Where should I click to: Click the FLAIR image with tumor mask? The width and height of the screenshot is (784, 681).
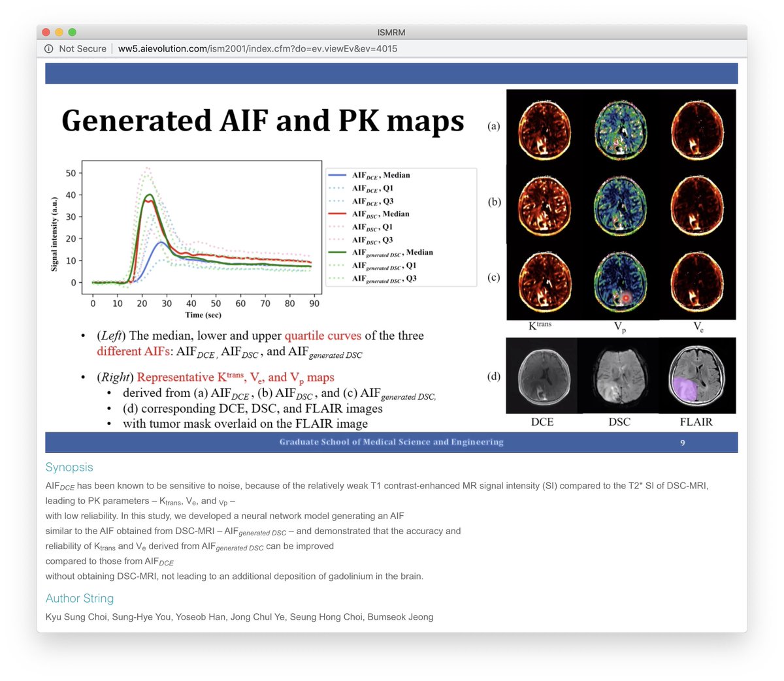pyautogui.click(x=696, y=375)
